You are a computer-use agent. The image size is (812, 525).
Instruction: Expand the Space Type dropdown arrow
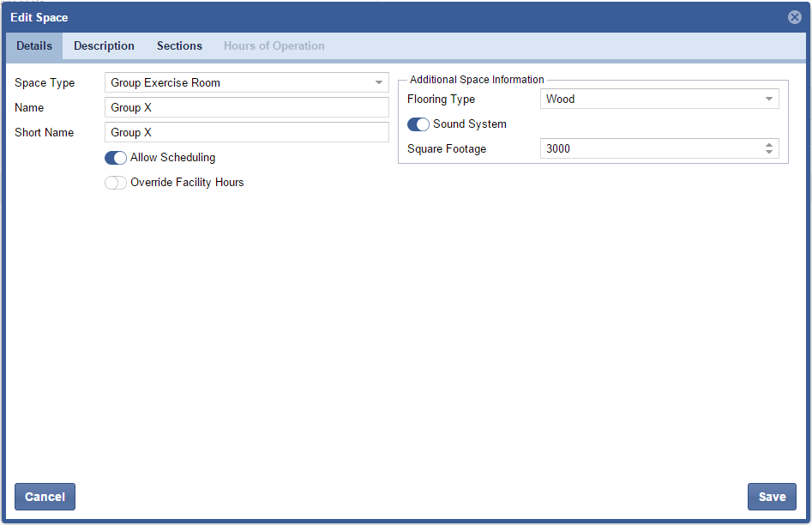pyautogui.click(x=379, y=83)
